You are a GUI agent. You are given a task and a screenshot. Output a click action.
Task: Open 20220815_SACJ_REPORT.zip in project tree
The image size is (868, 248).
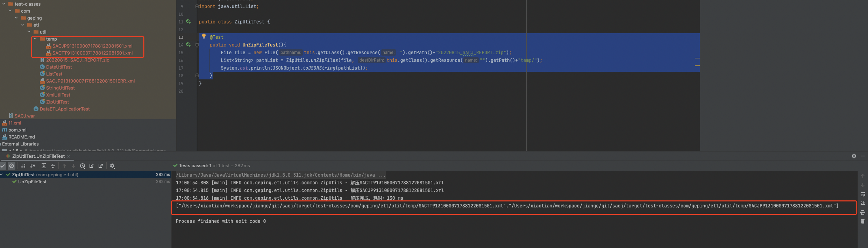coord(78,60)
